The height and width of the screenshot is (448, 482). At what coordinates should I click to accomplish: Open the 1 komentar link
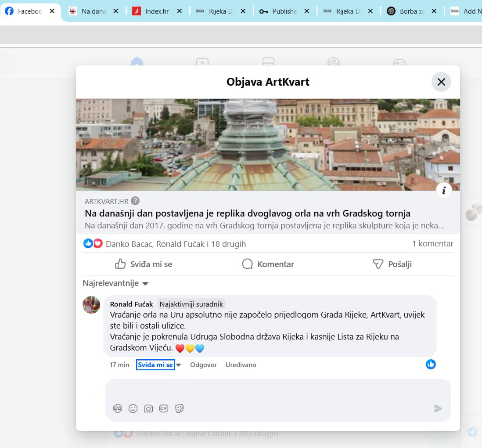(x=432, y=243)
